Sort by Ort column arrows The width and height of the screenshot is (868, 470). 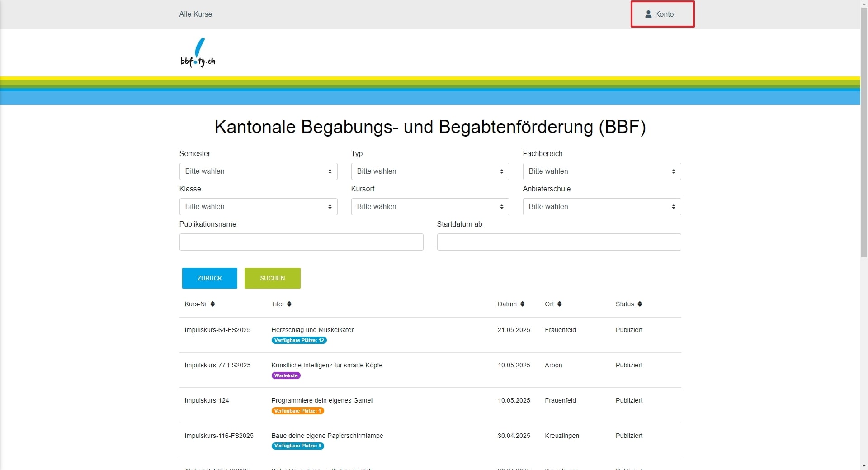click(x=559, y=304)
